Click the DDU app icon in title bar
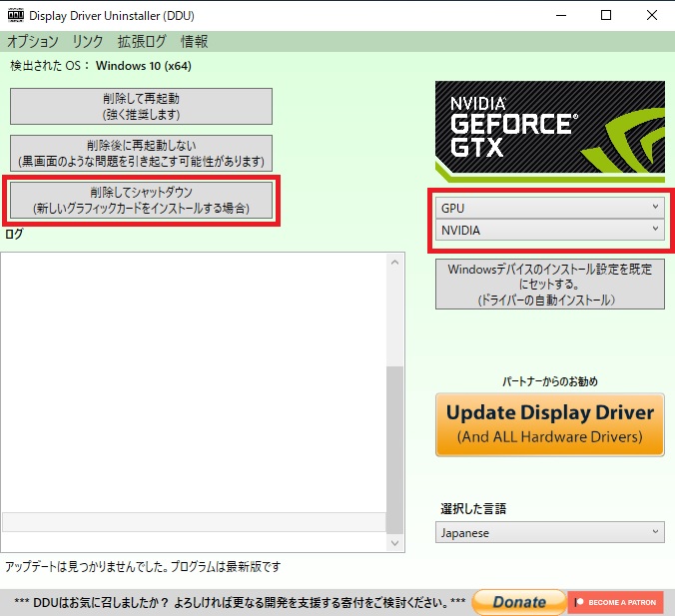Screen dimensions: 675x616 click(16, 15)
